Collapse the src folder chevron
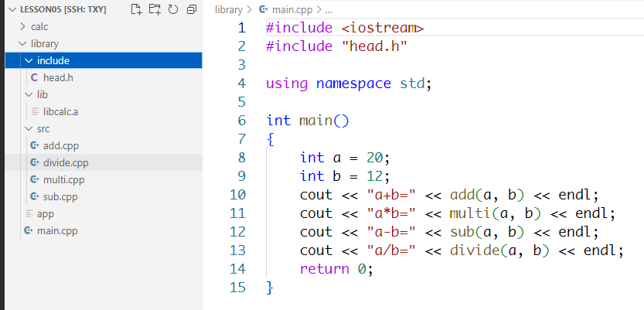 point(29,129)
